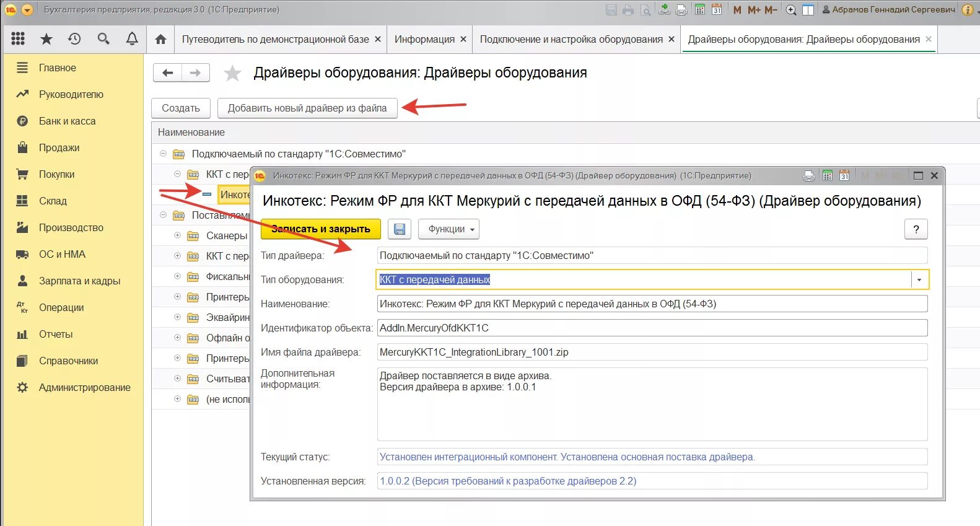Click the save diskette icon in driver dialog
Viewport: 980px width, 526px height.
point(400,229)
